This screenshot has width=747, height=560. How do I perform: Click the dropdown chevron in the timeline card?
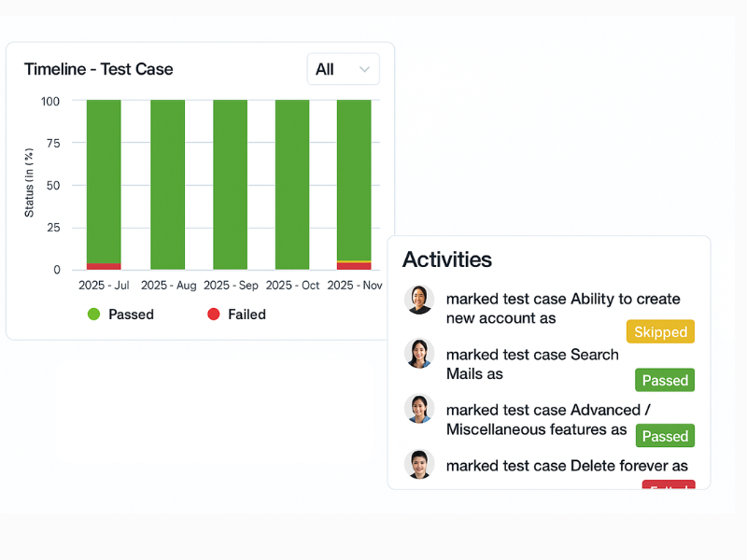pyautogui.click(x=366, y=68)
